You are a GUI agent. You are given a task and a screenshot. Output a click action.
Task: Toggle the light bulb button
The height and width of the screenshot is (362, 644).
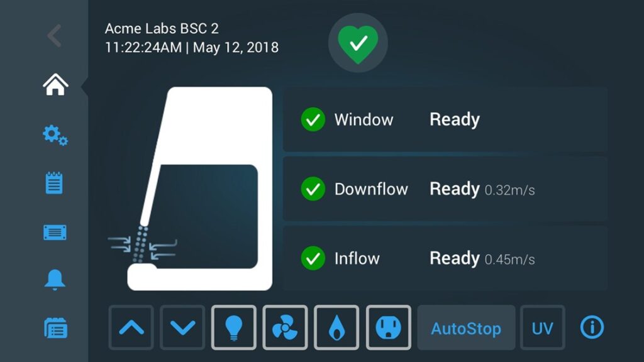tap(234, 327)
